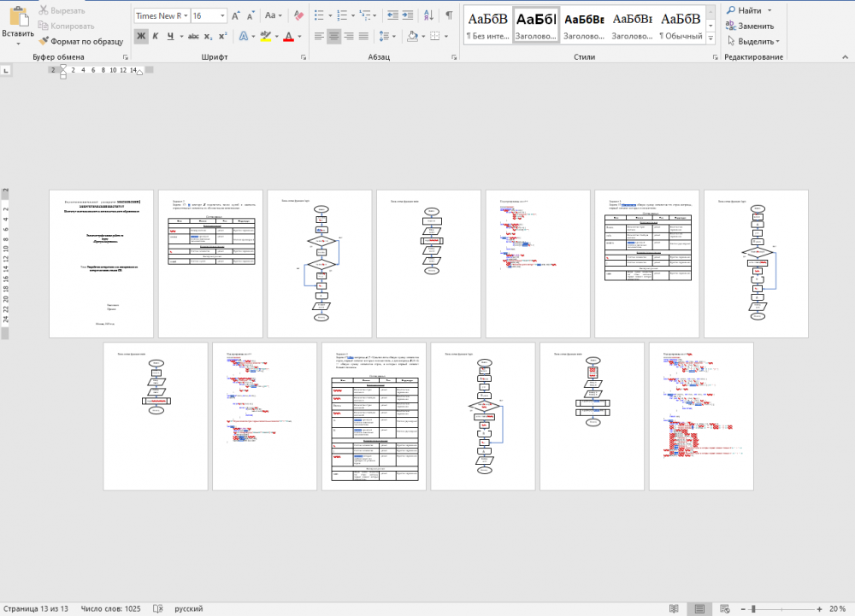The image size is (855, 616).
Task: Open the Select (Выделить) menu
Action: (752, 41)
